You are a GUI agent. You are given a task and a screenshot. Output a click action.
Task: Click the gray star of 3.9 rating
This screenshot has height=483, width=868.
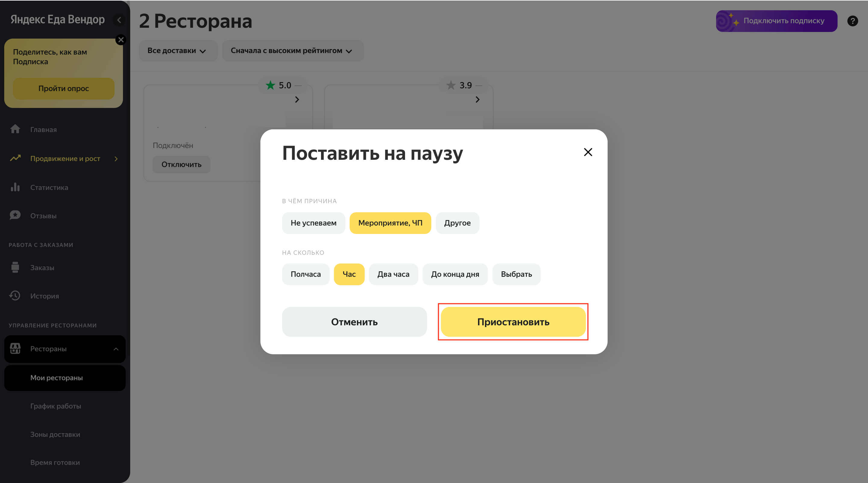click(451, 85)
